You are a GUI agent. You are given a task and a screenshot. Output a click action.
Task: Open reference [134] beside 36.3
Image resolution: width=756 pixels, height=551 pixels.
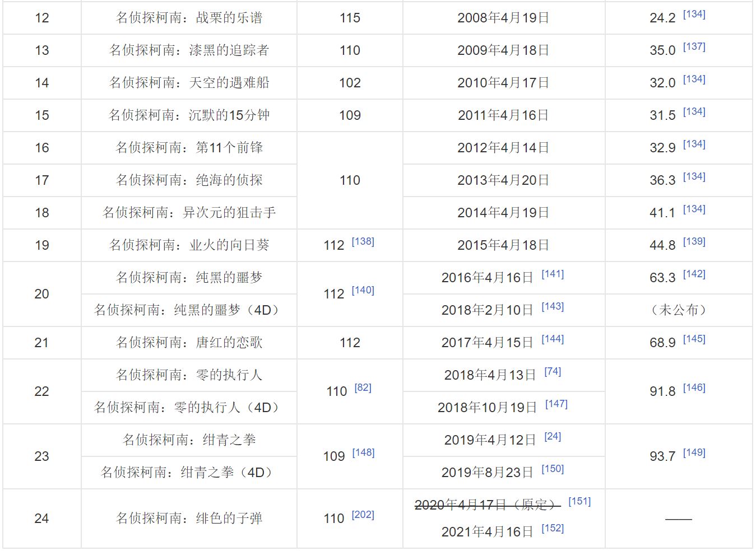click(x=694, y=177)
